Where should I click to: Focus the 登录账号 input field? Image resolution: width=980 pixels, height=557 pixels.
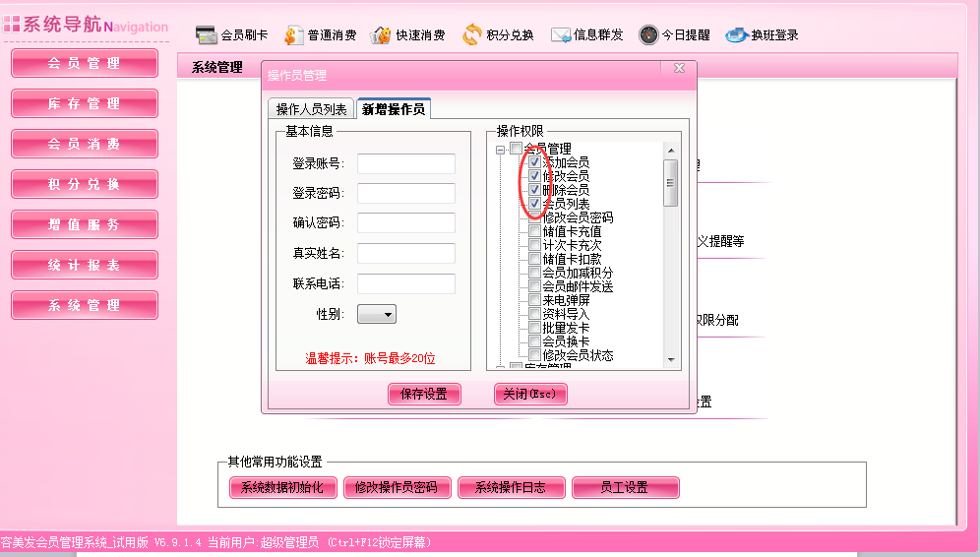(x=406, y=163)
